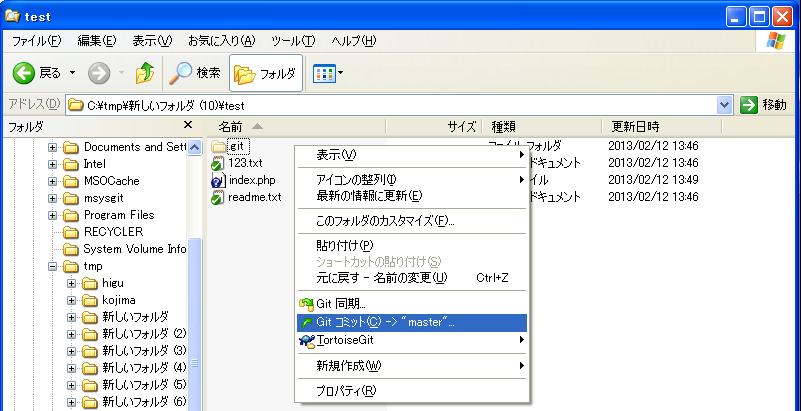801x411 pixels.
Task: Collapse the tmp folder tree node
Action: click(x=53, y=267)
